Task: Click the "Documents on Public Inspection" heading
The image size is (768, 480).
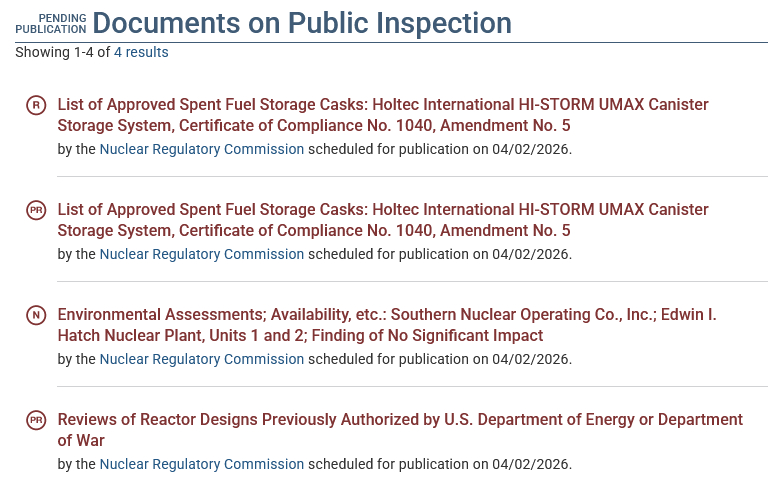Action: pyautogui.click(x=302, y=23)
